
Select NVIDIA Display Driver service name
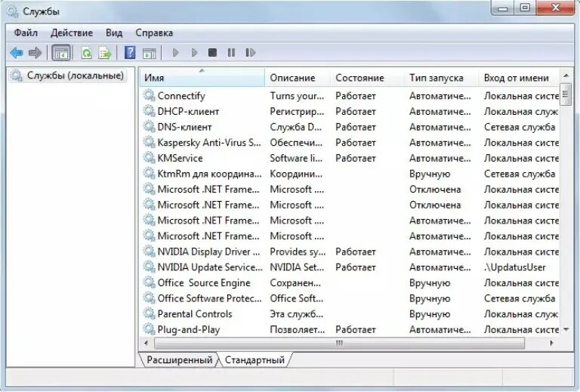pos(209,252)
